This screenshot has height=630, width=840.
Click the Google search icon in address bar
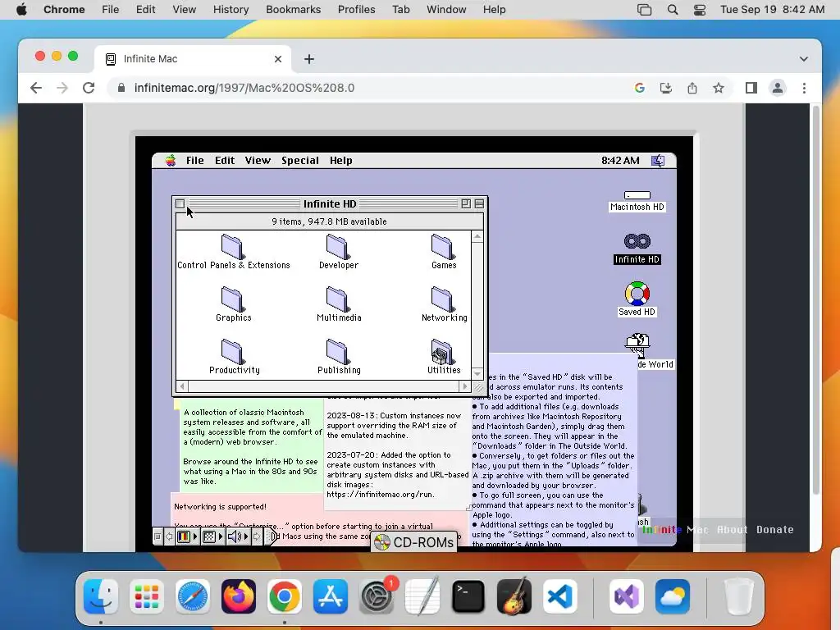tap(640, 88)
